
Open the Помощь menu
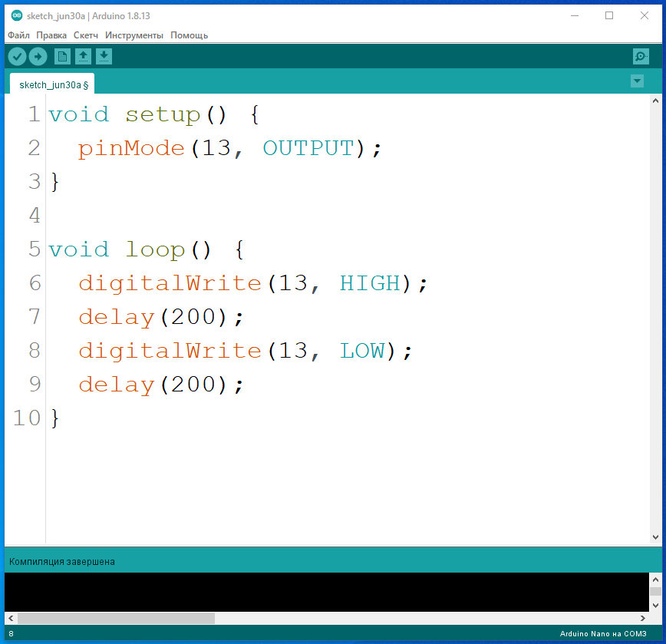point(189,35)
